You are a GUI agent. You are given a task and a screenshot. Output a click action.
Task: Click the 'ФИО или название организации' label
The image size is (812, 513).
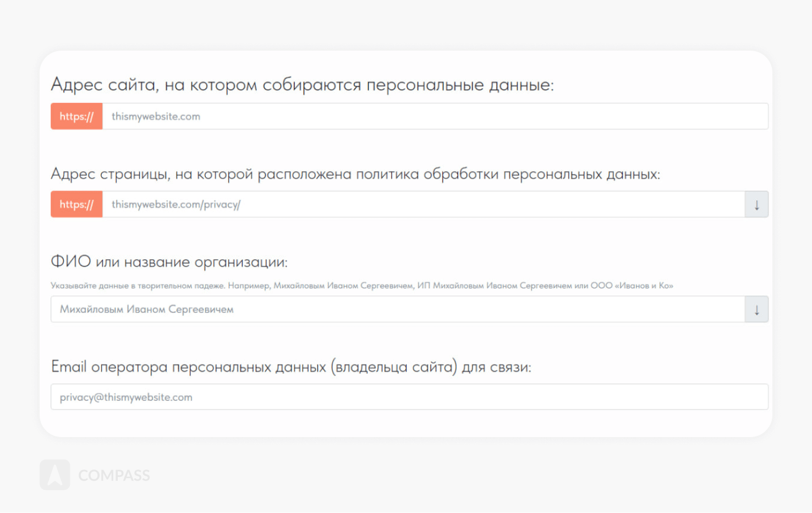tap(169, 262)
